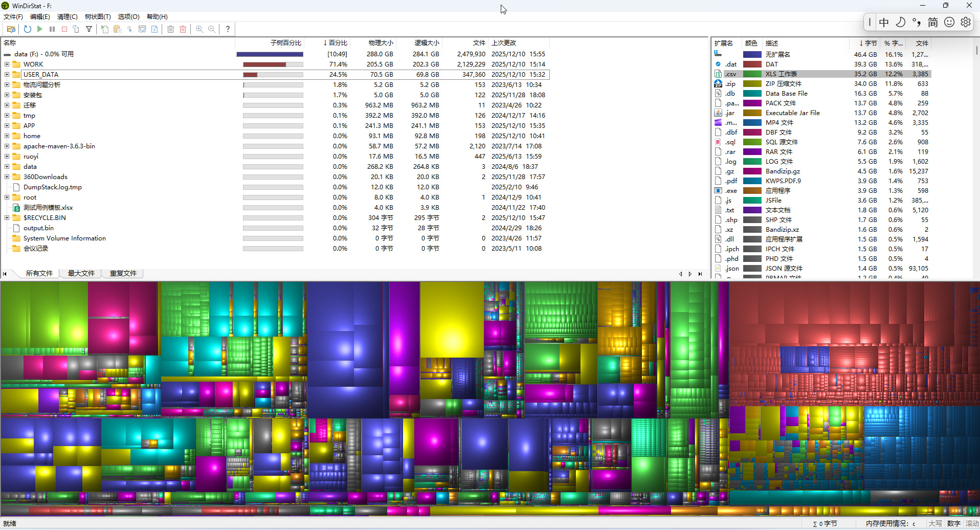Switch to the 最大文件 tab
Image resolution: width=980 pixels, height=530 pixels.
[x=81, y=273]
